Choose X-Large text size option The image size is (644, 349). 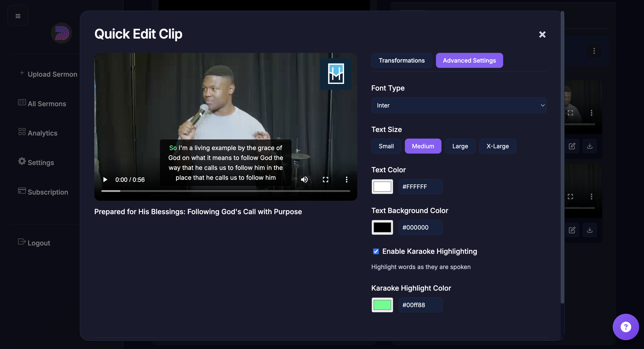(x=497, y=146)
